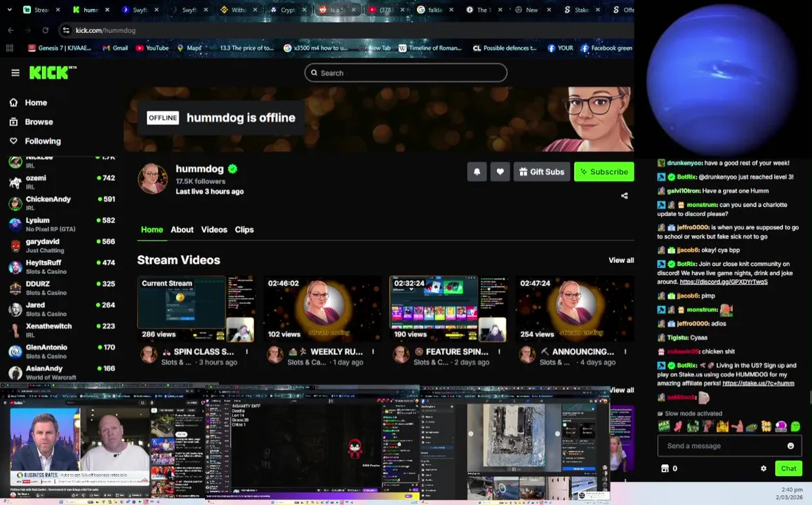The height and width of the screenshot is (505, 812).
Task: Click View all for Stream Videos
Action: 621,260
